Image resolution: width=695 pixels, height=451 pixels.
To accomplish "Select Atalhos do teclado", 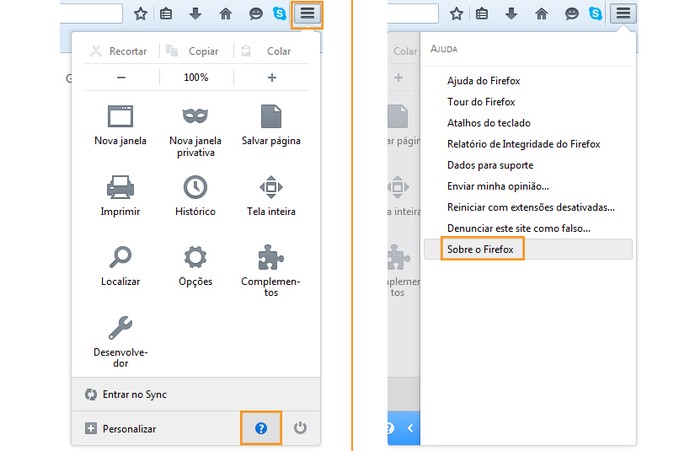I will tap(488, 123).
